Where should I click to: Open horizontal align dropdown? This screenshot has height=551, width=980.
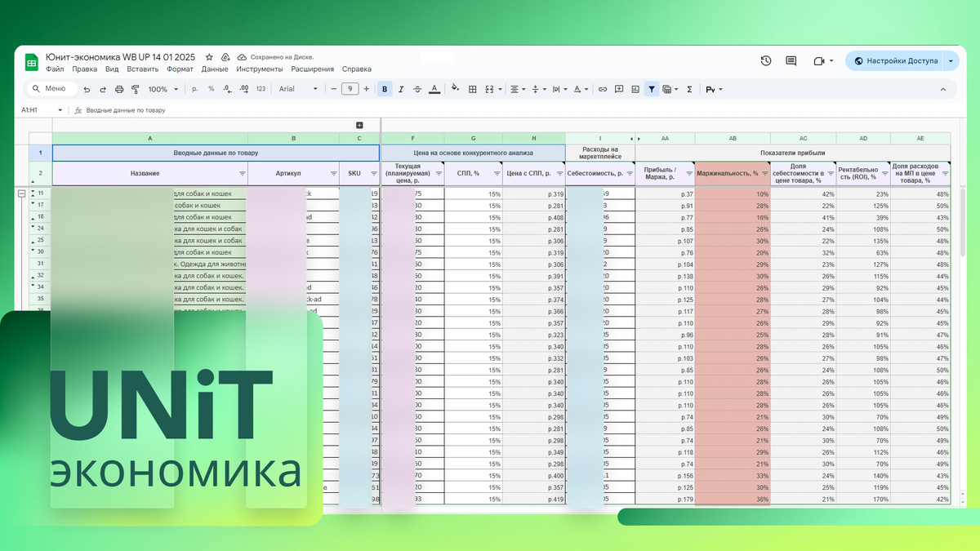click(516, 89)
